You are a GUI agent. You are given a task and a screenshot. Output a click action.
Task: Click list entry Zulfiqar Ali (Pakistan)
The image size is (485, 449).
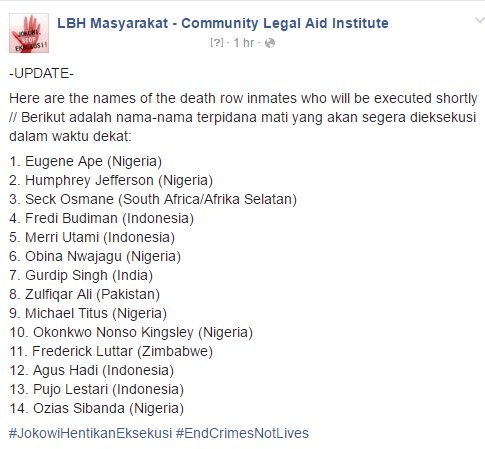[x=85, y=294]
